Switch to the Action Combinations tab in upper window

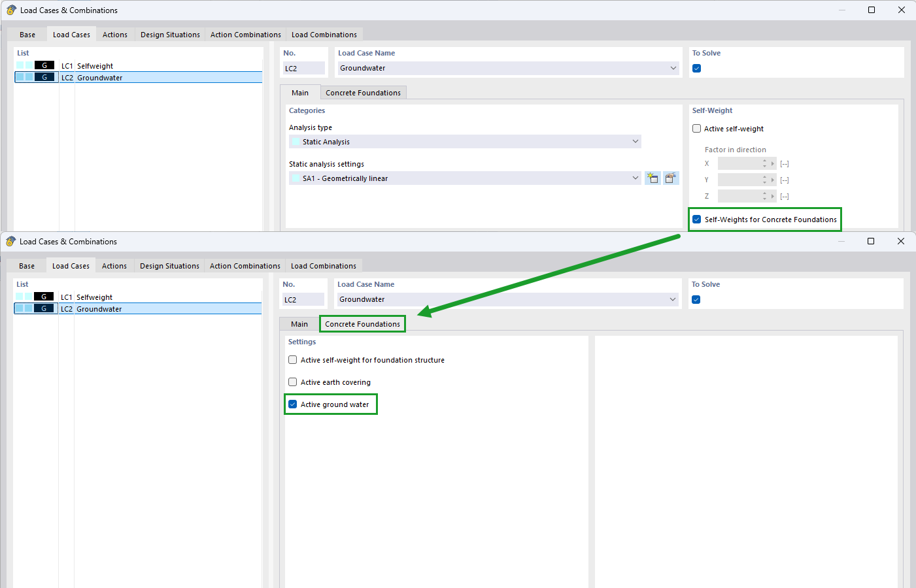tap(246, 35)
